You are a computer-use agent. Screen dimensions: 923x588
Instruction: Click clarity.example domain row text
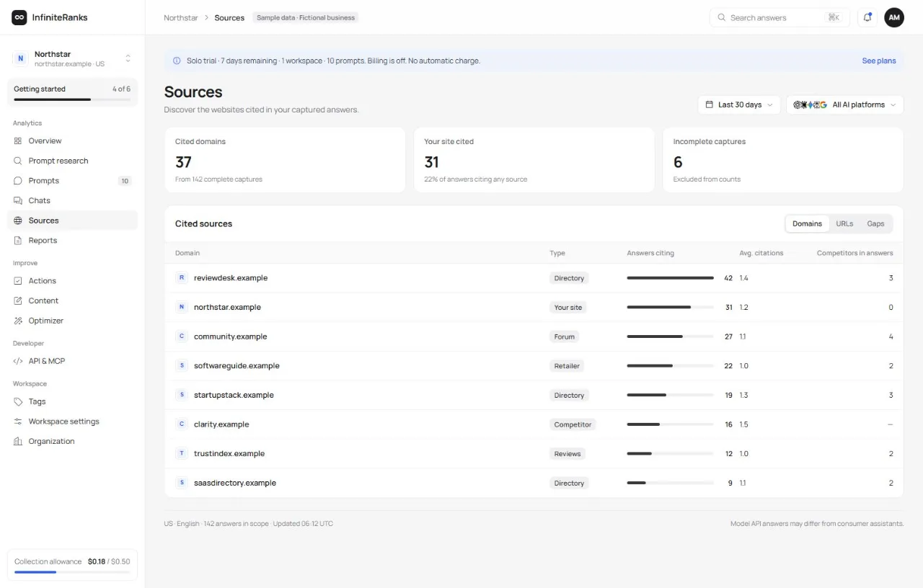point(221,424)
